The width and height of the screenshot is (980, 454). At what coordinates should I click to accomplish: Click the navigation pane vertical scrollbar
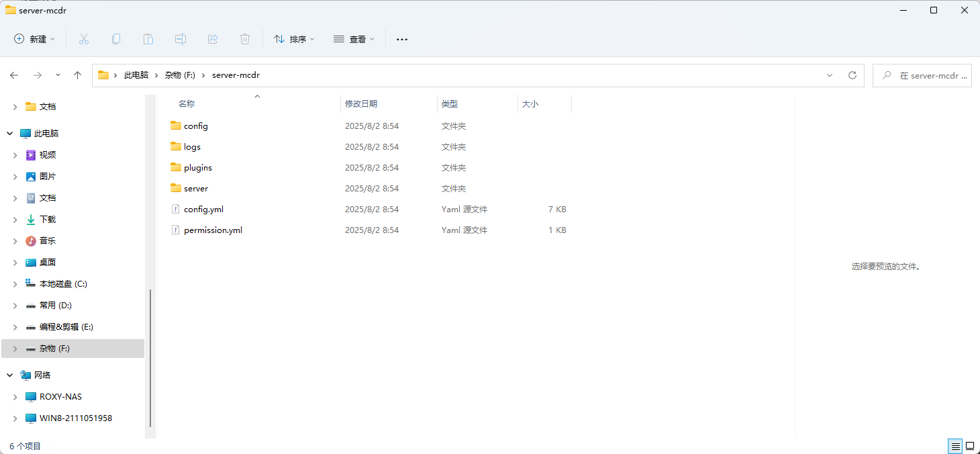point(150,357)
